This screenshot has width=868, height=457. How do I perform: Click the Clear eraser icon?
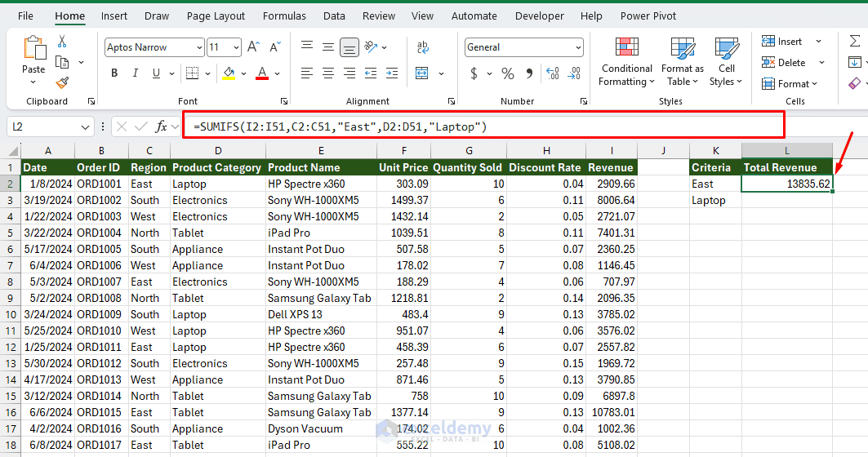click(x=855, y=83)
